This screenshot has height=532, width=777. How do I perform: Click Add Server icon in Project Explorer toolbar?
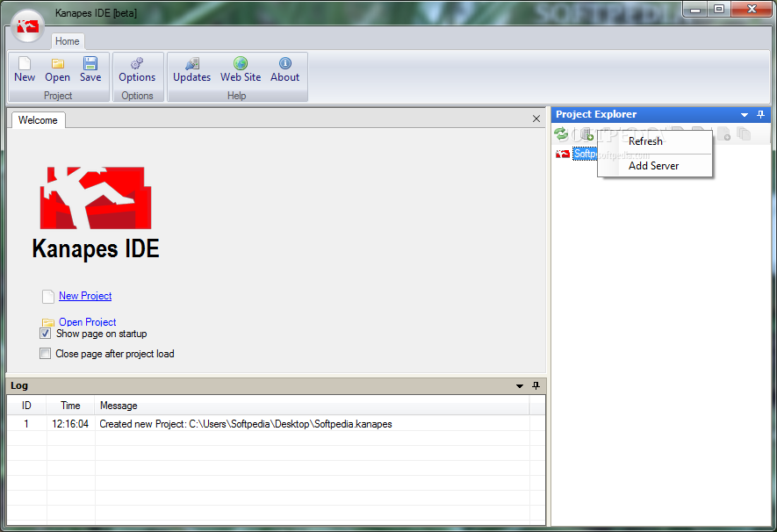pyautogui.click(x=586, y=133)
